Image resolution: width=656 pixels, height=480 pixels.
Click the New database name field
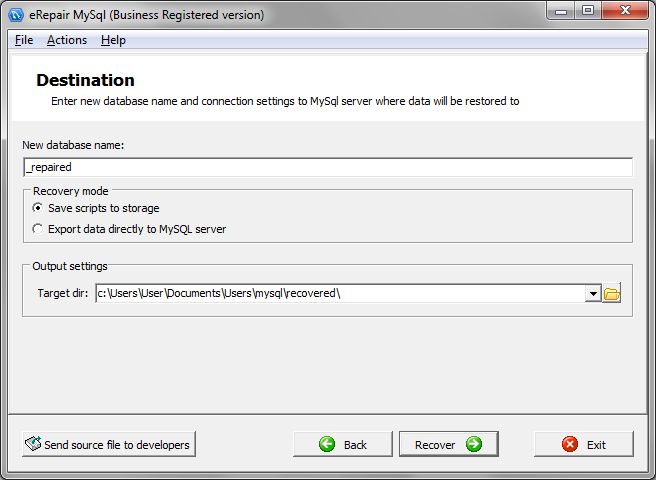[x=328, y=167]
